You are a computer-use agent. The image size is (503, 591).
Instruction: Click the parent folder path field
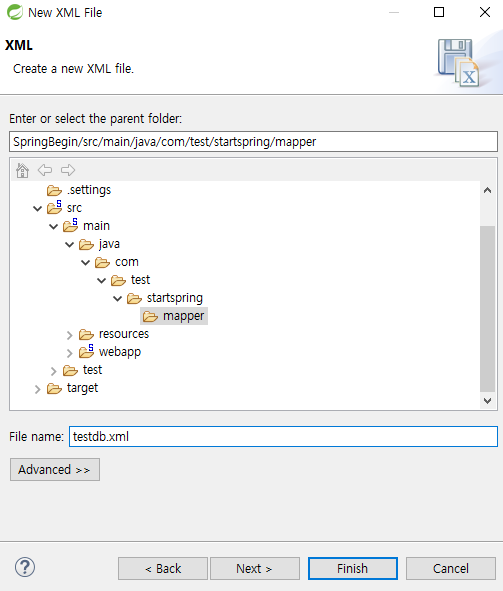point(253,142)
